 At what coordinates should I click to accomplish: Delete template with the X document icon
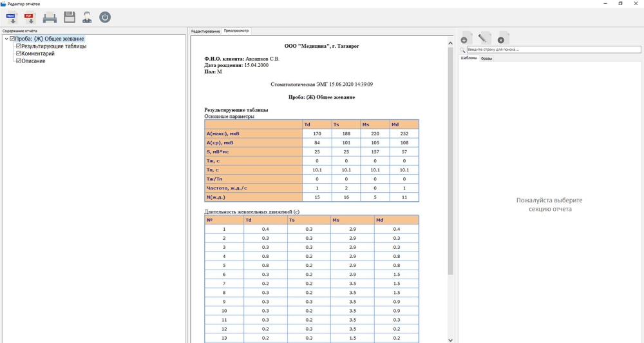click(503, 39)
